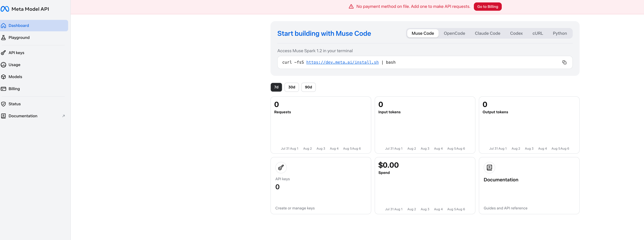
Task: Click the warning triangle icon in banner
Action: (x=351, y=6)
